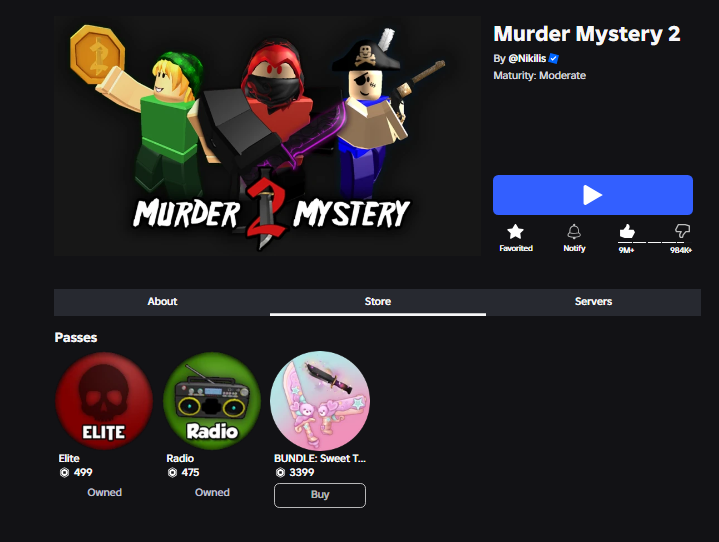Select the Store tab

click(x=378, y=302)
